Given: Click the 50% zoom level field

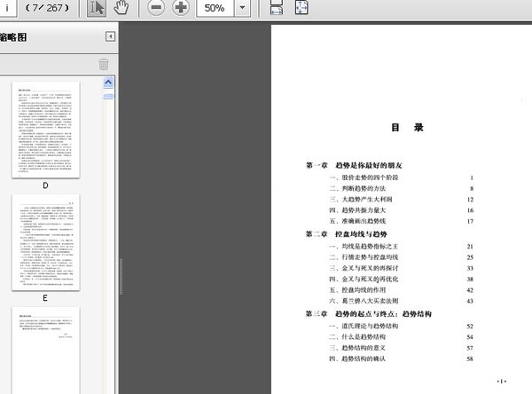Looking at the screenshot, I should [x=214, y=8].
